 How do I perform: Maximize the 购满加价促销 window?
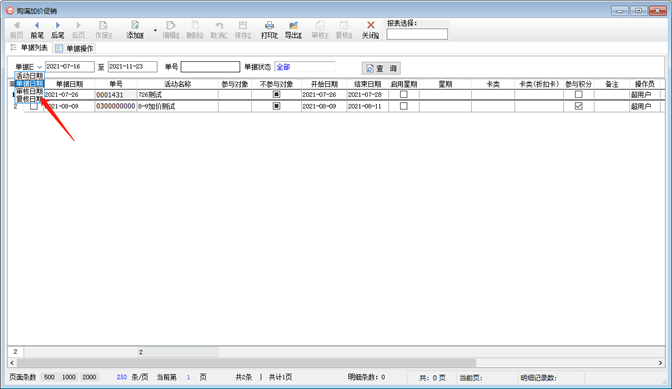coord(639,11)
